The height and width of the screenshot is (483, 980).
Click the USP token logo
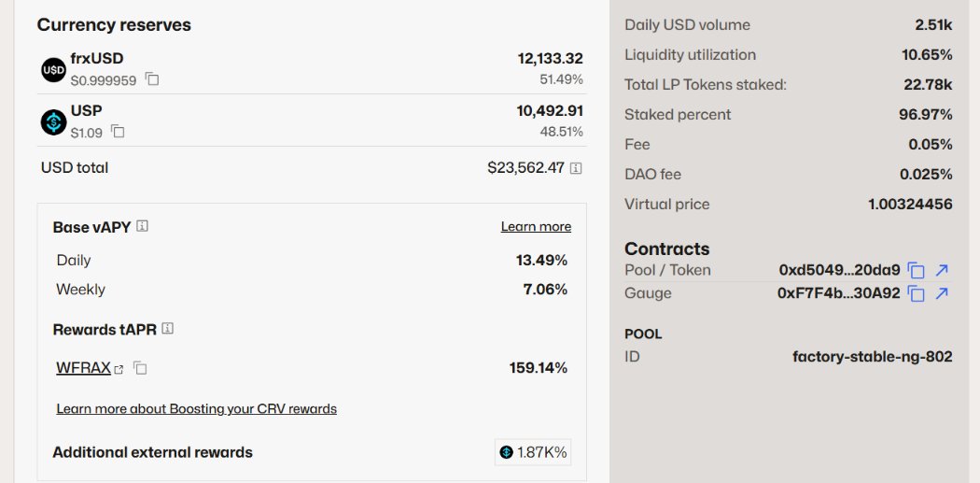click(x=54, y=122)
